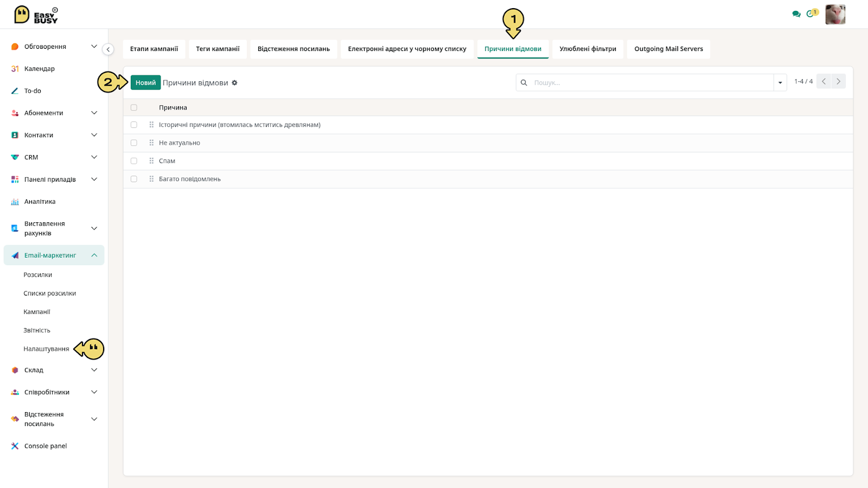Click the Контакти sidebar icon
This screenshot has height=488, width=868.
pyautogui.click(x=15, y=135)
